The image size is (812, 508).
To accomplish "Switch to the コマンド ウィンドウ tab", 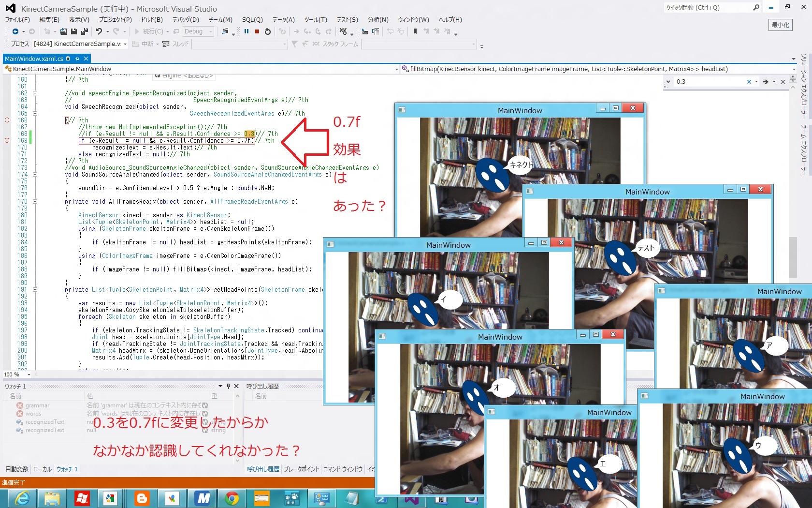I will pos(343,469).
